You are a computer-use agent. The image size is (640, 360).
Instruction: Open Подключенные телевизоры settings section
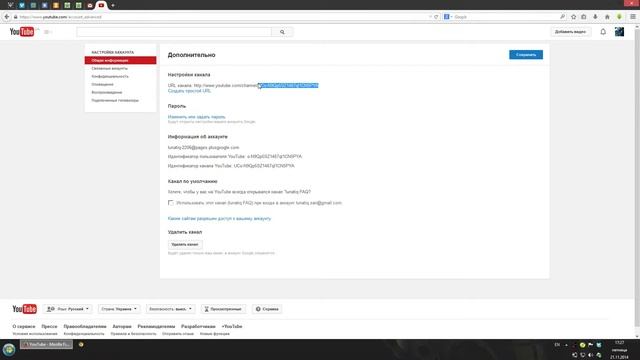[115, 100]
